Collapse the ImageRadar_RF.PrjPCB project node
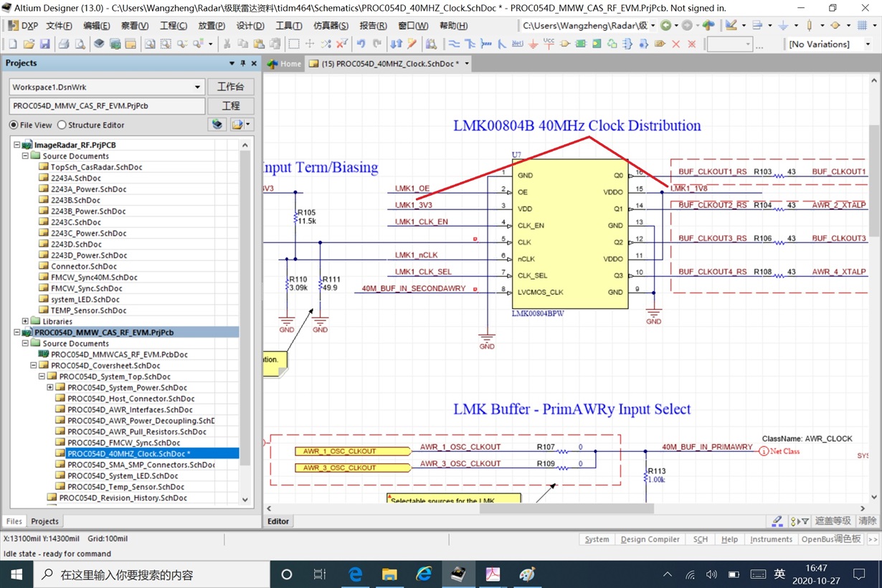This screenshot has width=882, height=588. click(17, 145)
